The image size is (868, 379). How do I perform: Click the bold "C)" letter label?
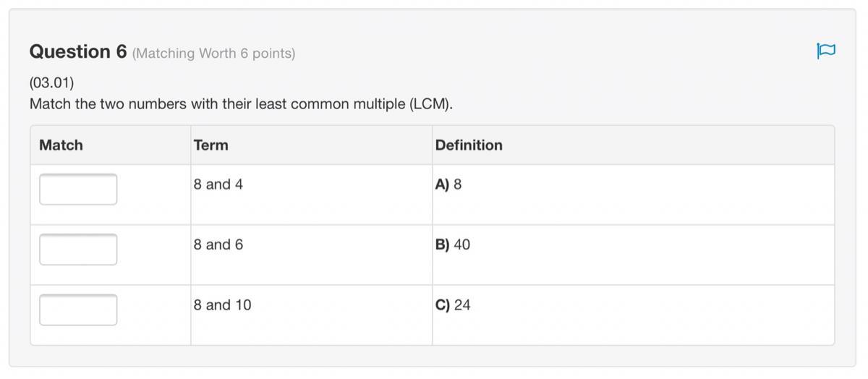443,305
